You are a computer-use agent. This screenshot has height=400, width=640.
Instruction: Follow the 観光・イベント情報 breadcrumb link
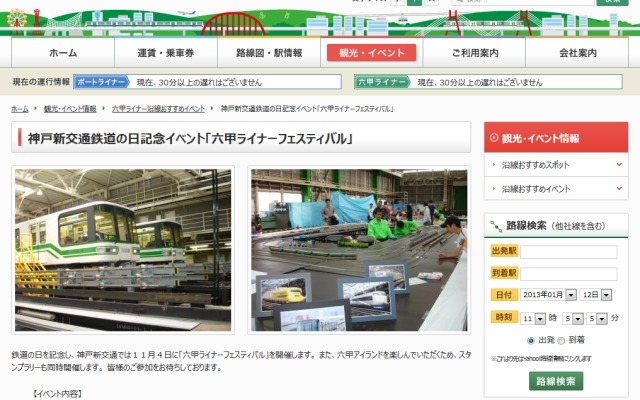click(x=70, y=109)
